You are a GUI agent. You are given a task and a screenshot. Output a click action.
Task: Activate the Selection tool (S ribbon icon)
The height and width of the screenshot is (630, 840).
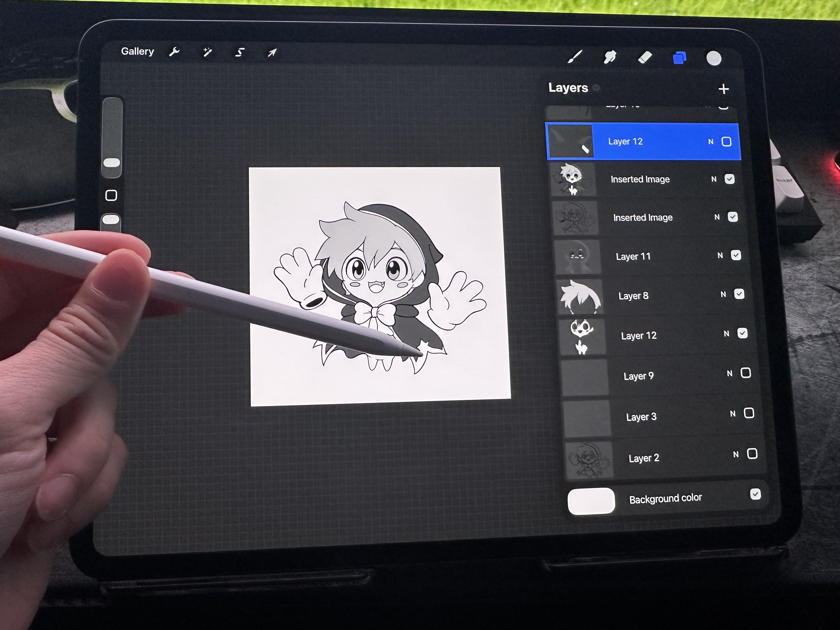[240, 52]
